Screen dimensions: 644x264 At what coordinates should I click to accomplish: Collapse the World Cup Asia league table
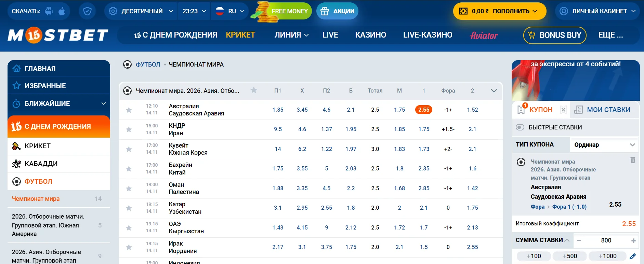(x=494, y=91)
